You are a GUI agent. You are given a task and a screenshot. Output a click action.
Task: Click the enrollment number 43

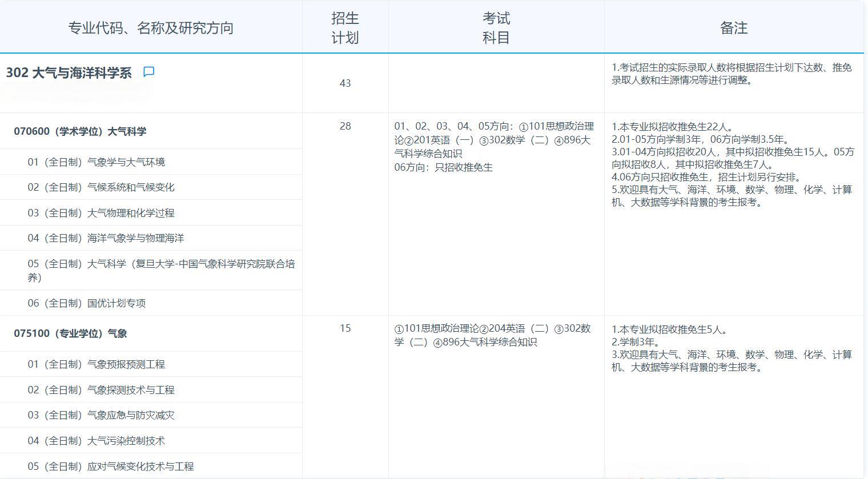(344, 83)
